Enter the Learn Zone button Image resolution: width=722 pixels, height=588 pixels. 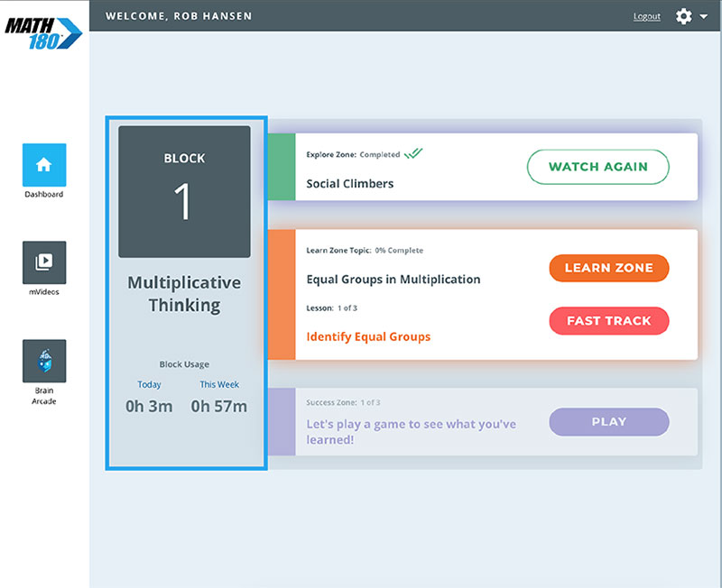[608, 268]
